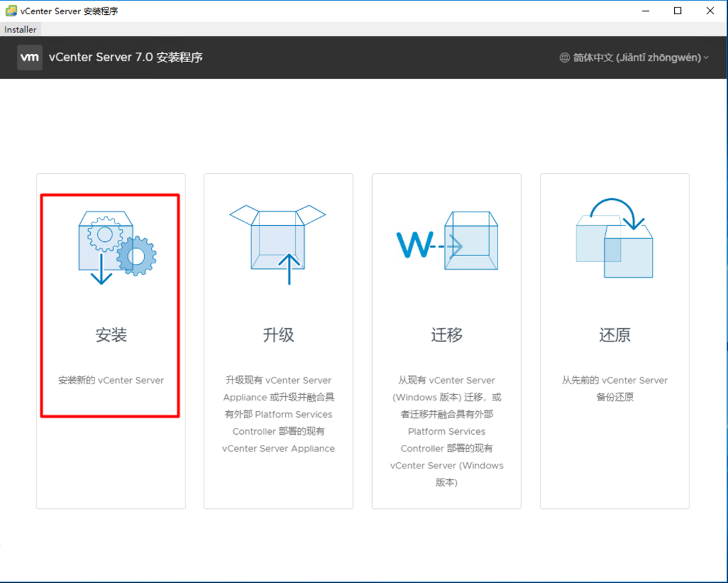728x583 pixels.
Task: Open the 简体中文 language dropdown
Action: pos(634,57)
